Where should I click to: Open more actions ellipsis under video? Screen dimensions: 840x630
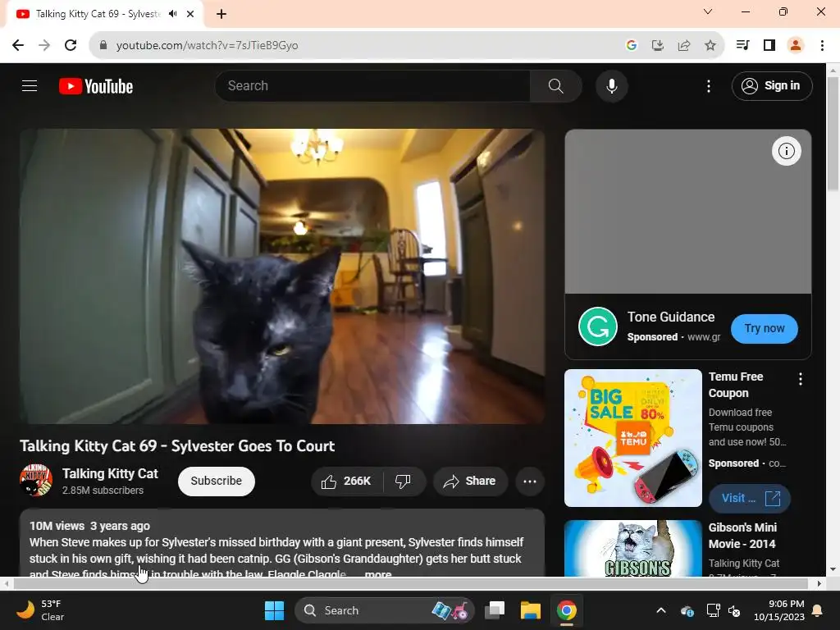coord(530,481)
